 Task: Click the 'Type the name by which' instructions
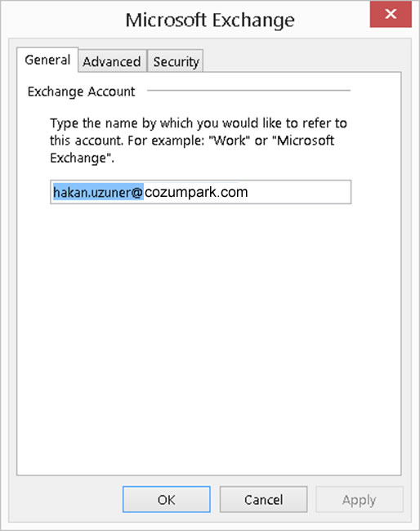(x=199, y=141)
